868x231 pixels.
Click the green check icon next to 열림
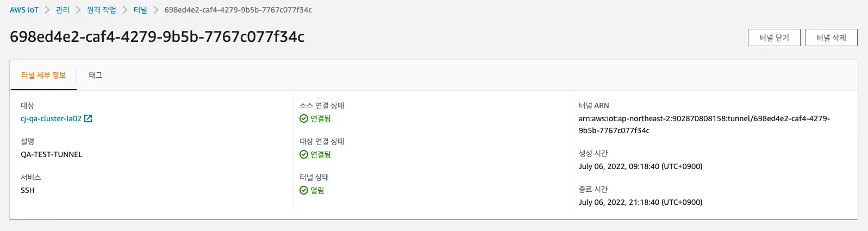point(304,190)
